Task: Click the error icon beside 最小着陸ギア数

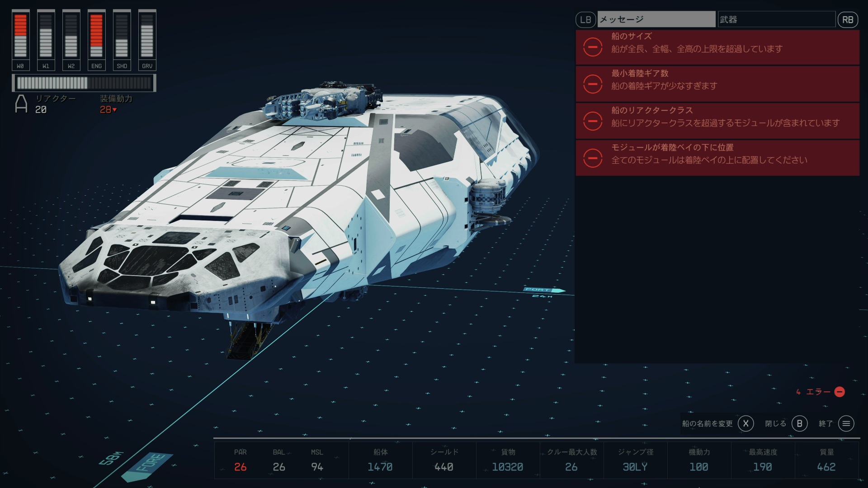Action: [x=593, y=84]
